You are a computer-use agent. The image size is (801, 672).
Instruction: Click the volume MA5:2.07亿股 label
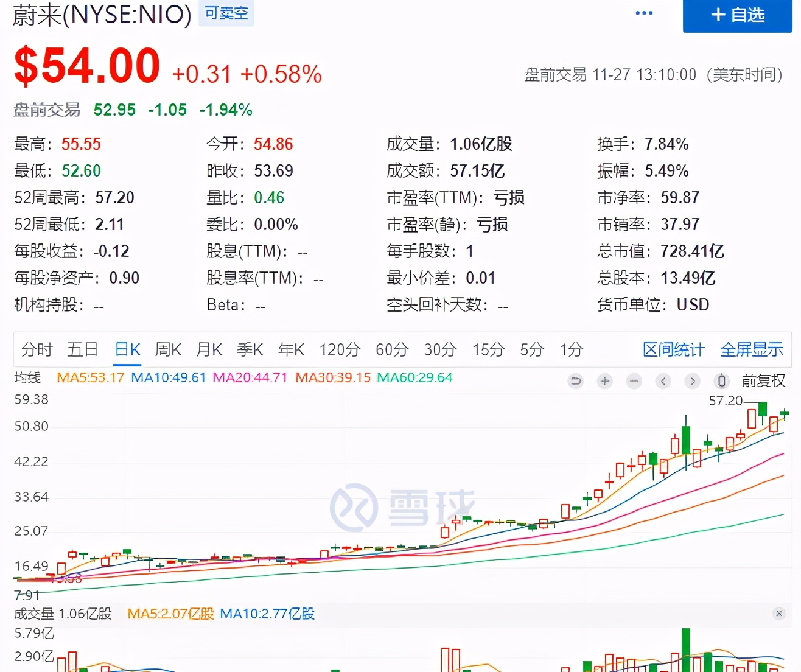[x=170, y=614]
